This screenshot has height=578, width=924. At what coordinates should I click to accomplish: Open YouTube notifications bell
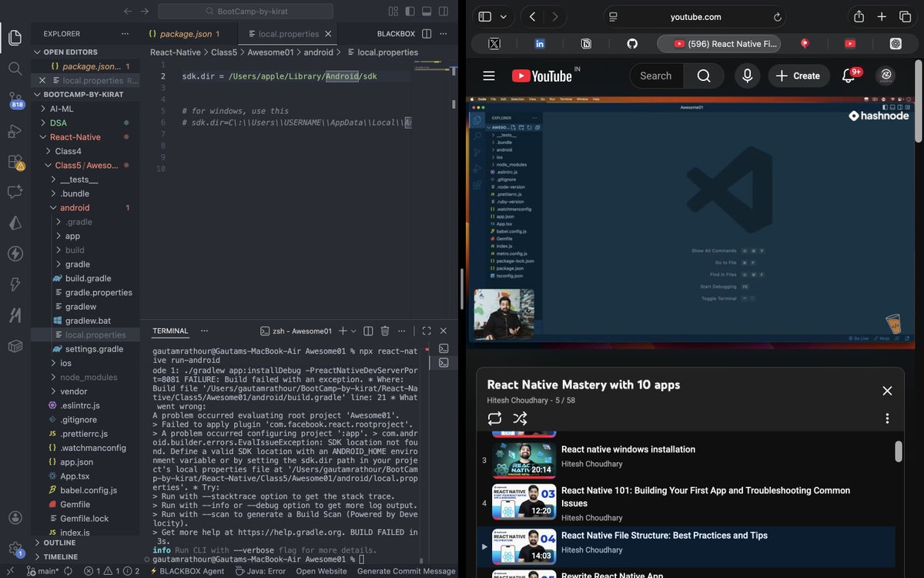pos(849,76)
